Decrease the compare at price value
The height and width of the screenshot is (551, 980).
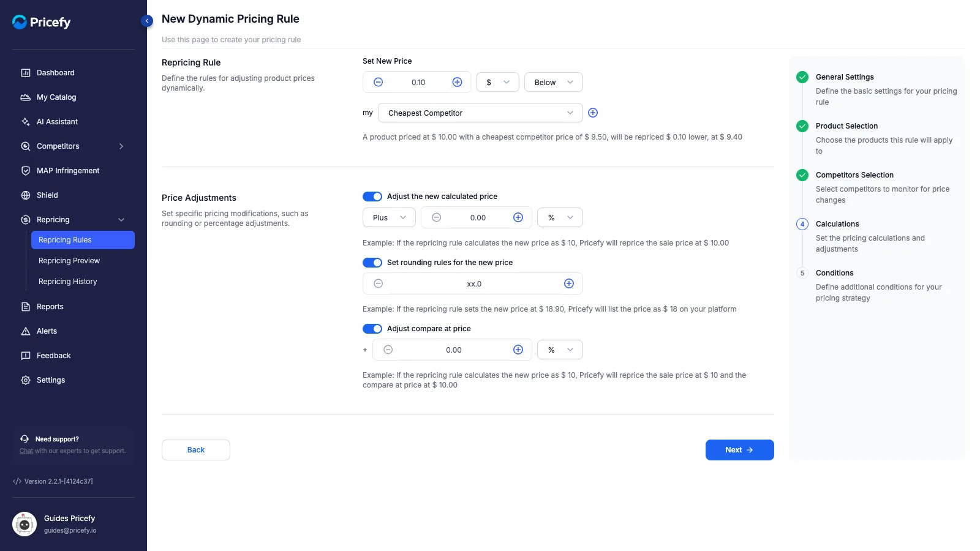388,350
